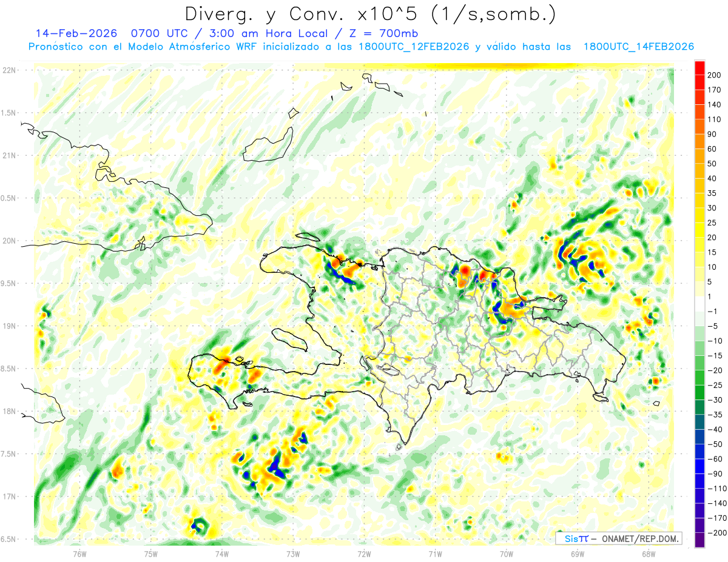Click the '76W' longitude label
Viewport: 728px width, 562px height.
[80, 554]
